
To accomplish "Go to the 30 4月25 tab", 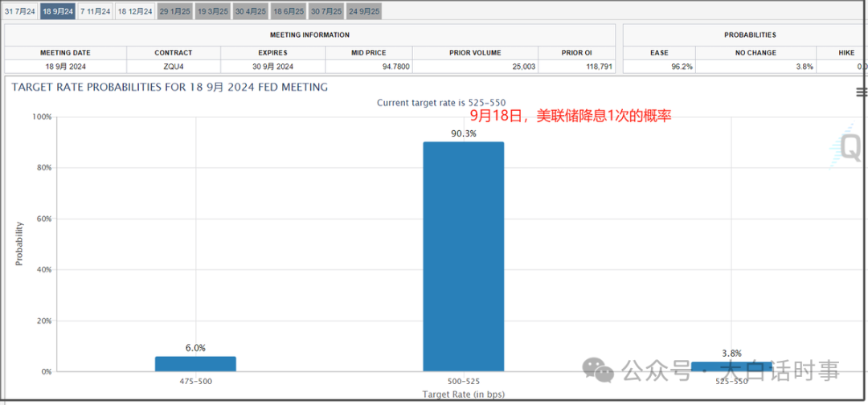I will pos(250,11).
